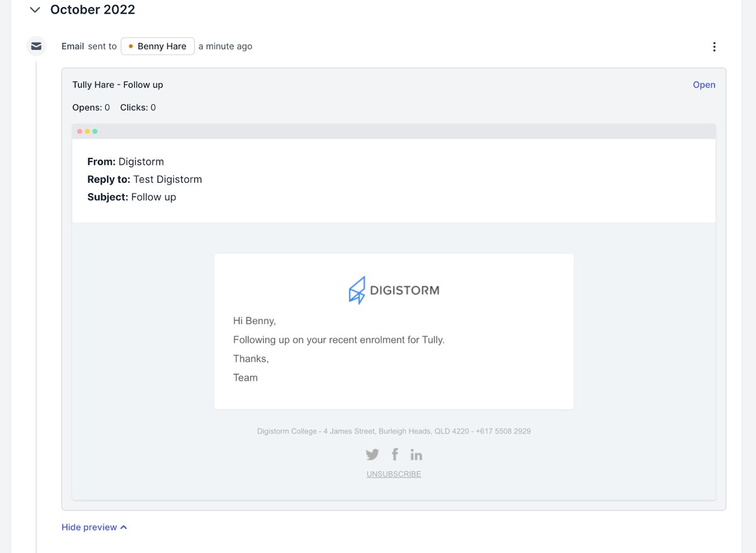Click the Open link for the email
The image size is (756, 553).
coord(704,84)
